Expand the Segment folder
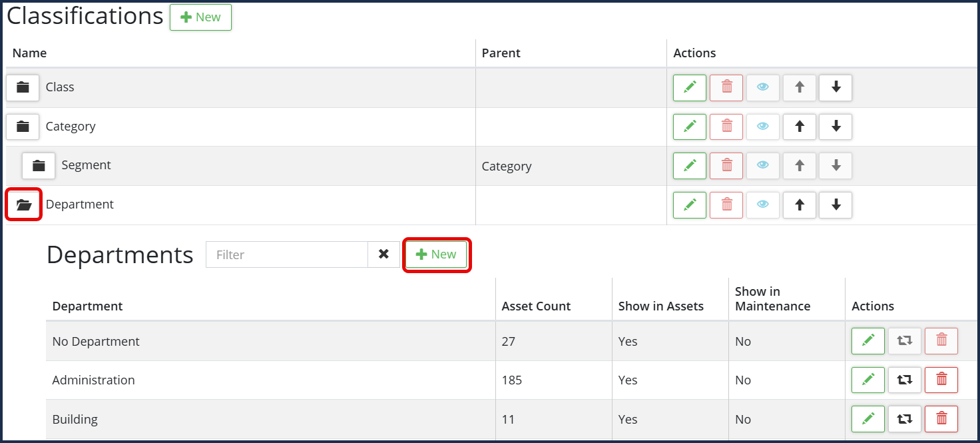The height and width of the screenshot is (443, 980). pyautogui.click(x=39, y=166)
